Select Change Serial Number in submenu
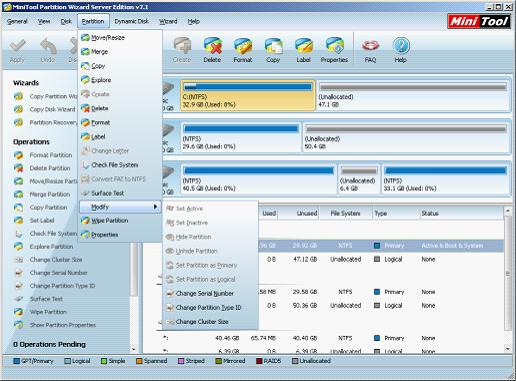 pyautogui.click(x=205, y=294)
